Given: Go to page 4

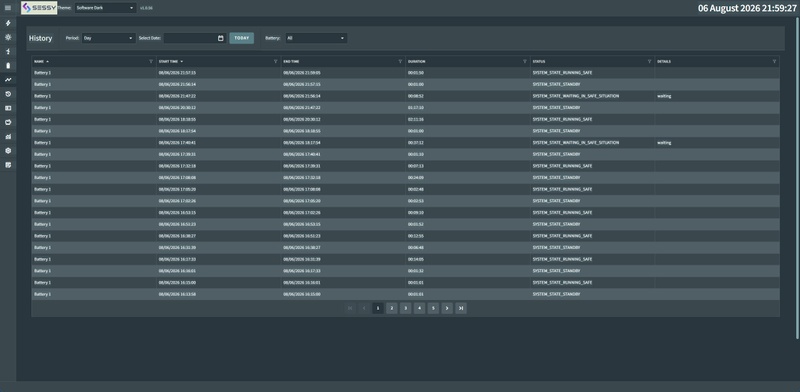Looking at the screenshot, I should pos(419,308).
